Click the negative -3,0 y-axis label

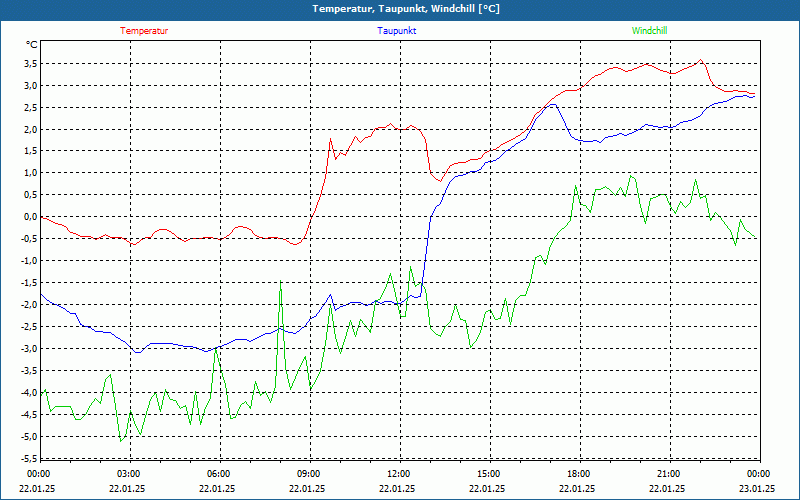[29, 349]
